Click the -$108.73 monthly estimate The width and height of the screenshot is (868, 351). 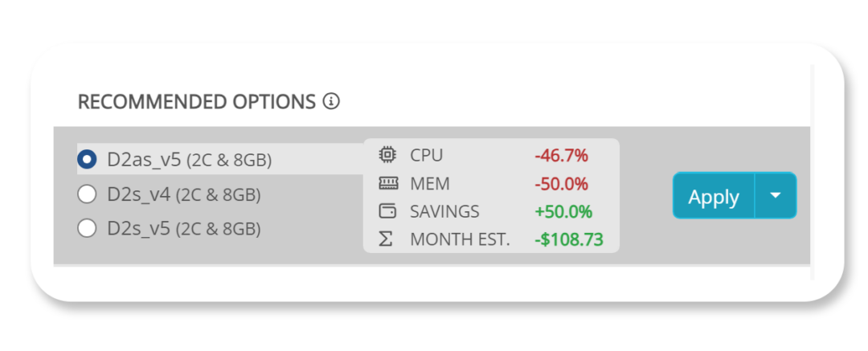[568, 239]
